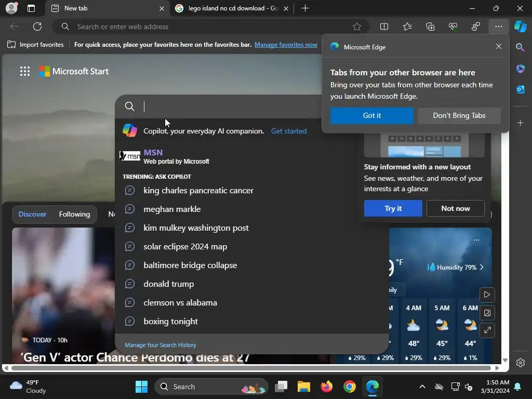Open the Microsoft Start apps grid
This screenshot has width=532, height=399.
(x=25, y=71)
